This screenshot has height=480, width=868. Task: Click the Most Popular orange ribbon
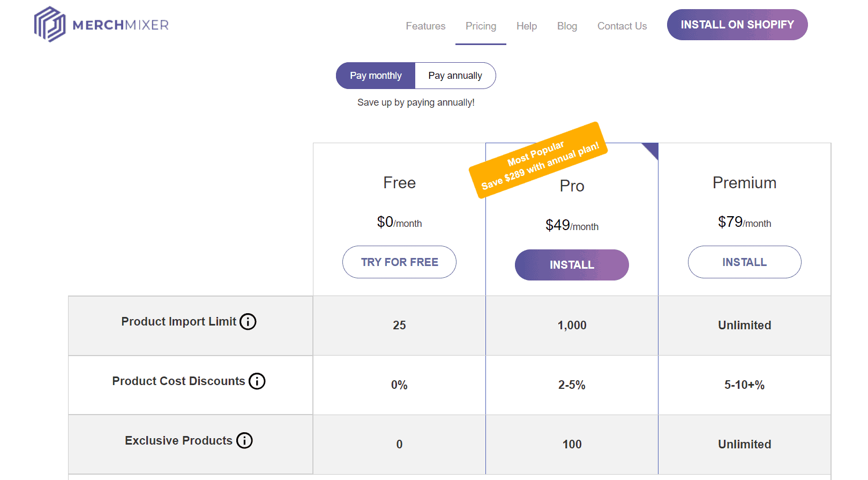[x=538, y=159]
